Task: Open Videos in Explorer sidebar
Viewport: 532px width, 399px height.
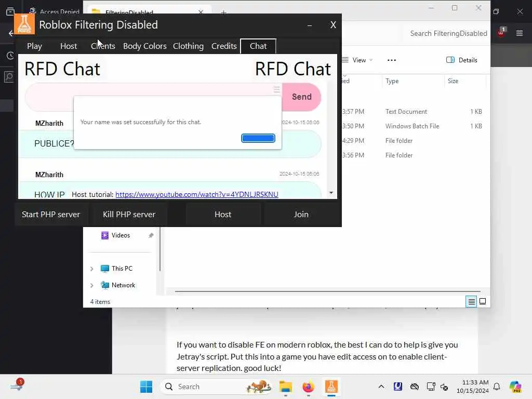Action: click(x=121, y=235)
